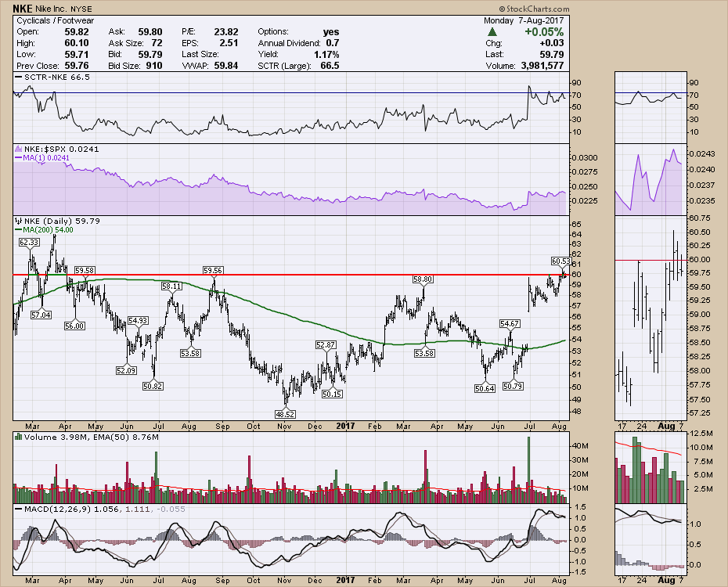Click the 52.87 December high label
This screenshot has height=587, width=728.
(x=326, y=345)
